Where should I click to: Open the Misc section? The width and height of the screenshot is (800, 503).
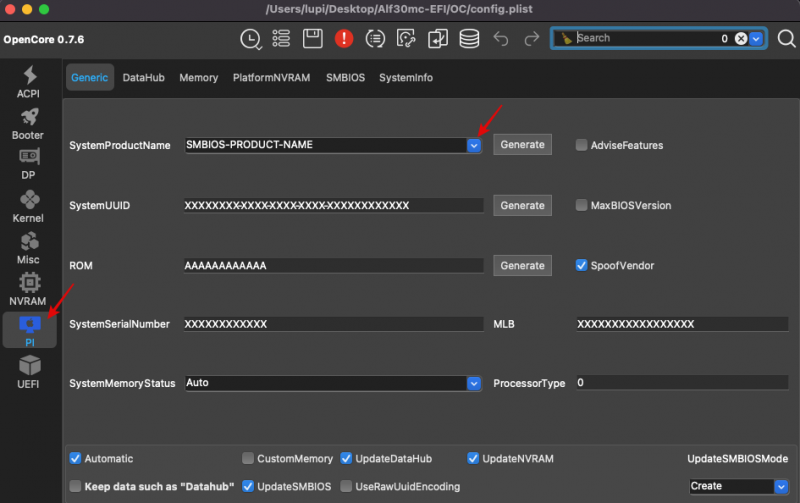point(28,248)
